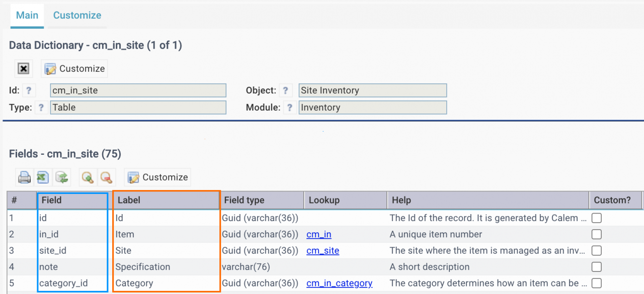Click the Object field showing Site Inventory
This screenshot has width=644, height=294.
point(373,90)
